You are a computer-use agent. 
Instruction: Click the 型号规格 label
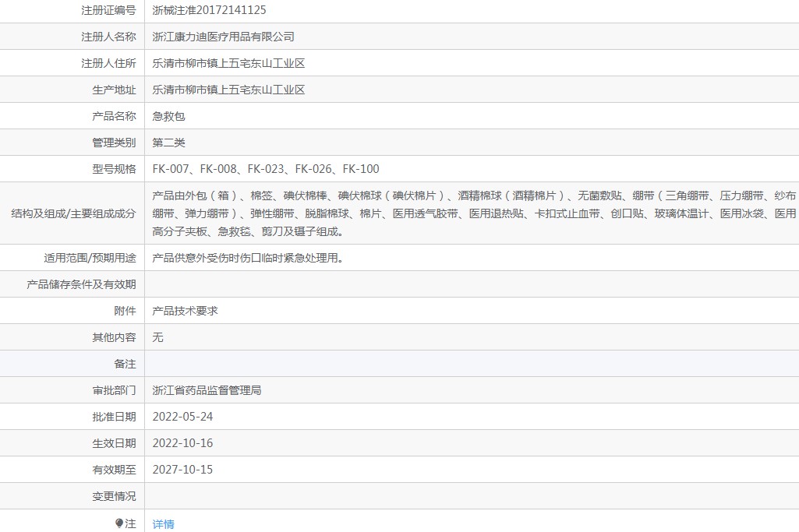[x=114, y=169]
